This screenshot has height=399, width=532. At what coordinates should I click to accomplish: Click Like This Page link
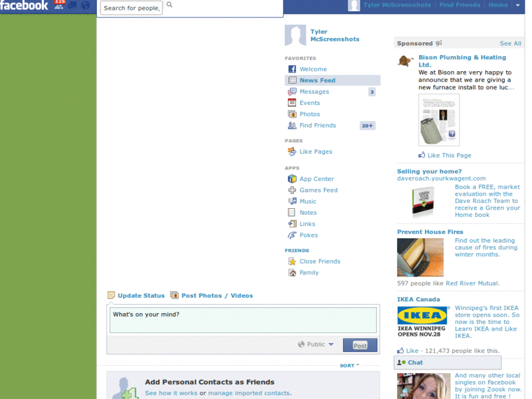pos(450,156)
